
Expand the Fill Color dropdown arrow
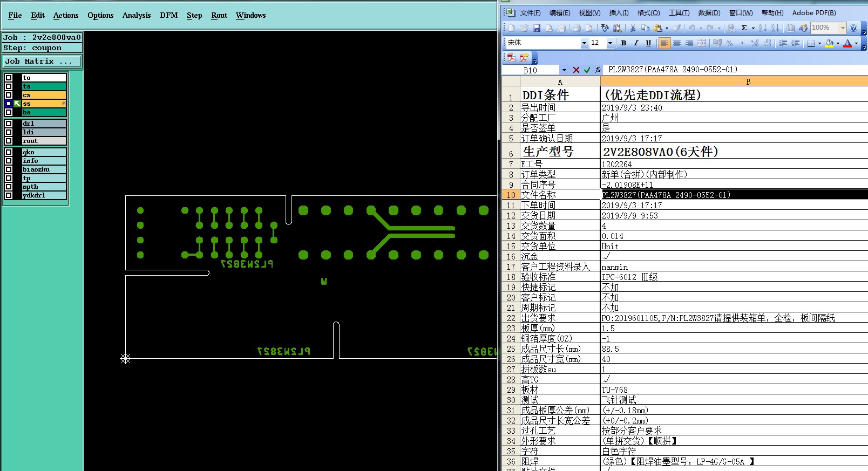[x=838, y=43]
